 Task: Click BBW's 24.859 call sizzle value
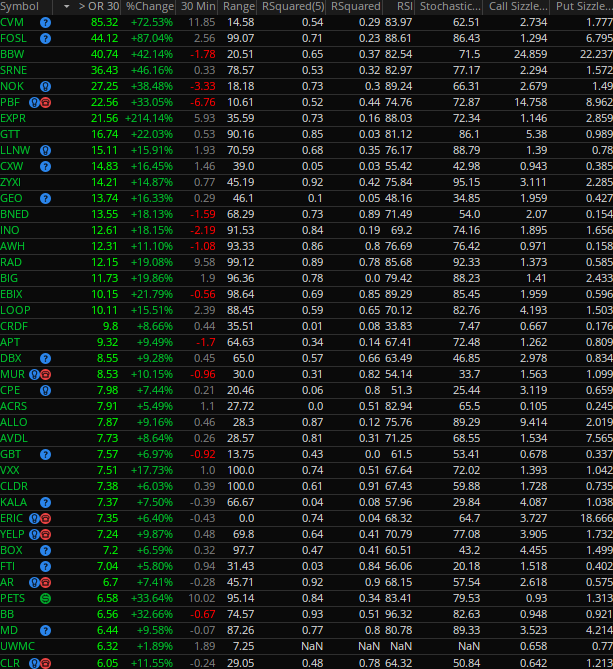[531, 55]
